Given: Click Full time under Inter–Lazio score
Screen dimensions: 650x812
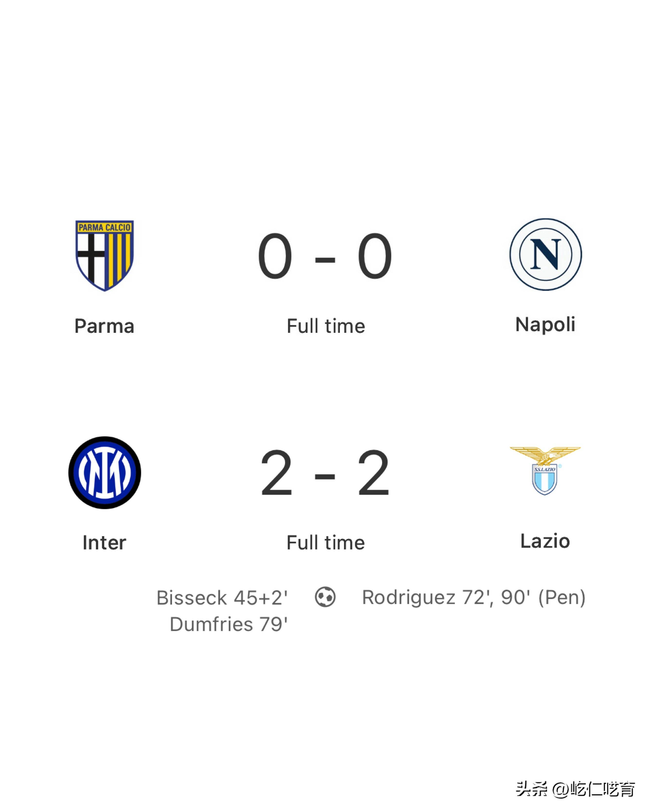Looking at the screenshot, I should pos(326,543).
